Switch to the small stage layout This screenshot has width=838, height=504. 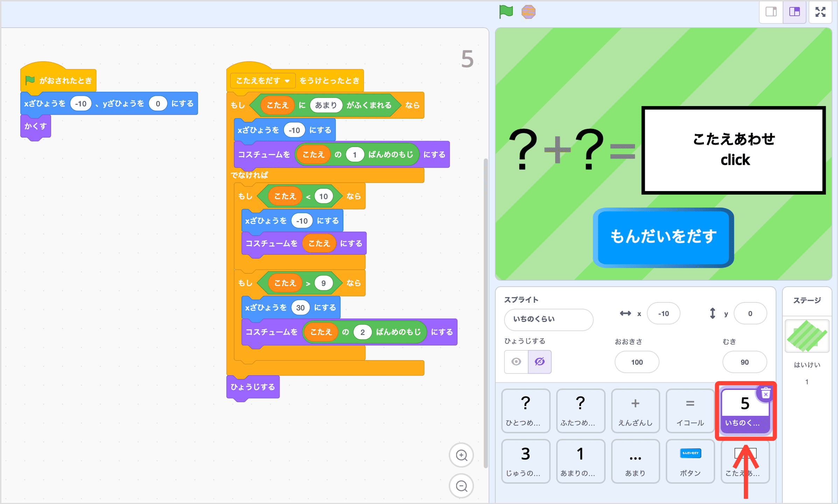click(x=771, y=12)
